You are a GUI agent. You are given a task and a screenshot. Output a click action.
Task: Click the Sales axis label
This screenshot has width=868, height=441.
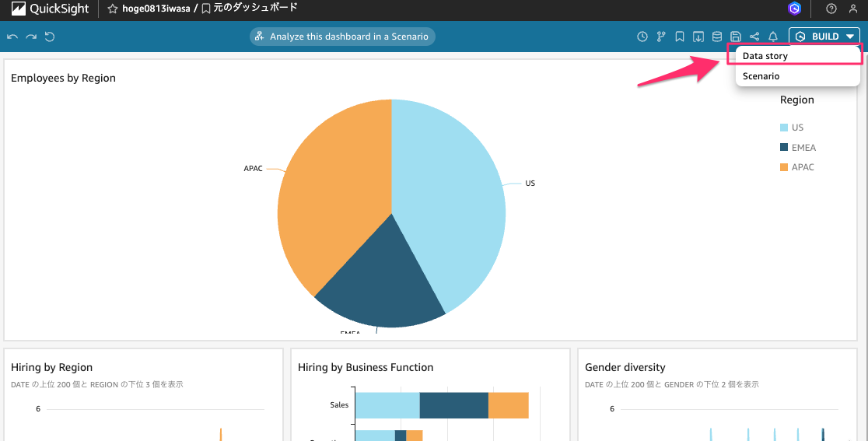[x=339, y=405]
